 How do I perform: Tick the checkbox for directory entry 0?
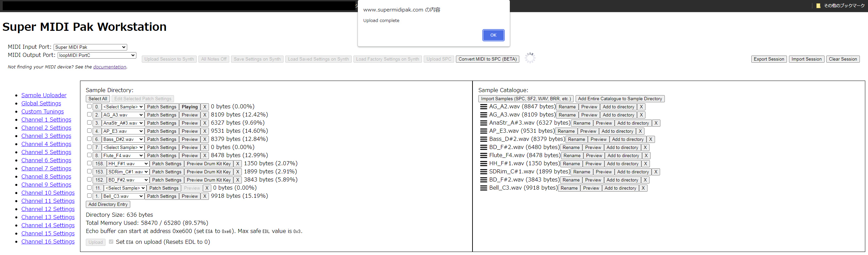[89, 106]
